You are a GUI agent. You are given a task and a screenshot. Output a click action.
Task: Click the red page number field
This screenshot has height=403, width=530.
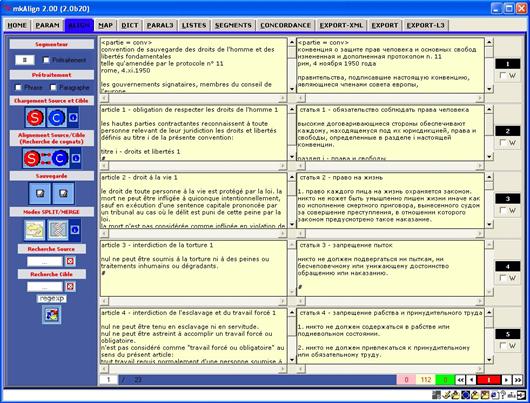click(489, 380)
